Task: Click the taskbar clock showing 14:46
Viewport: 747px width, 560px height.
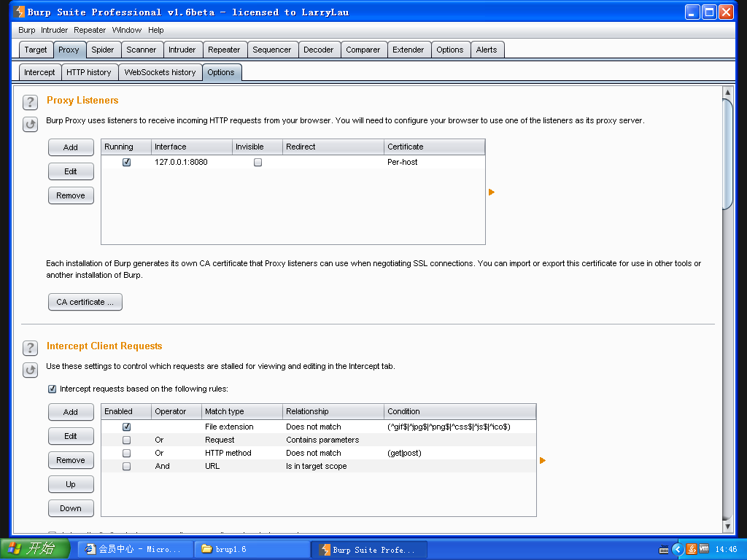Action: 726,550
